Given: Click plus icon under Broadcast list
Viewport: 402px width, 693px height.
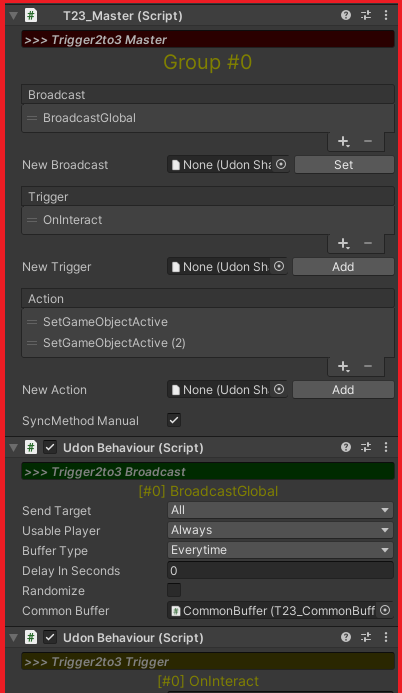Looking at the screenshot, I should click(343, 141).
